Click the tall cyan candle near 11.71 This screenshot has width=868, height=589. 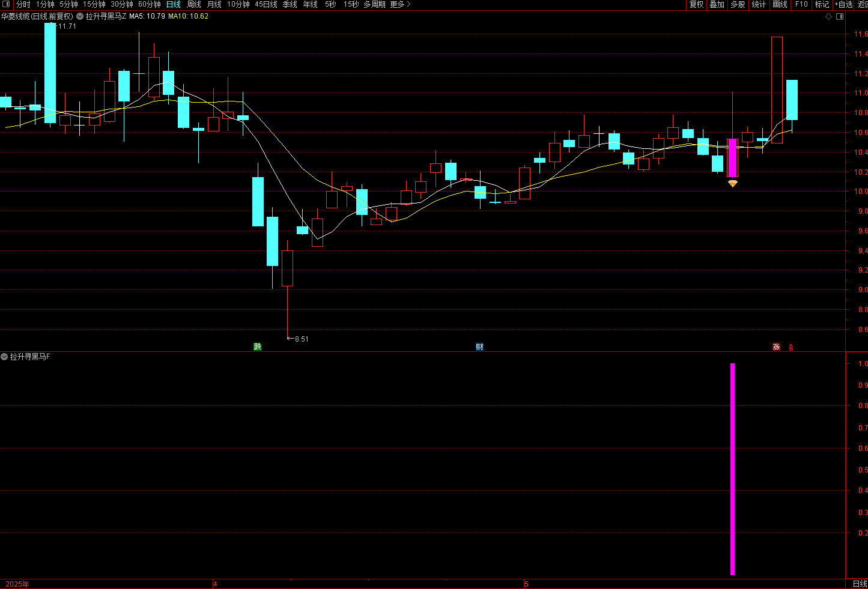tap(50, 73)
